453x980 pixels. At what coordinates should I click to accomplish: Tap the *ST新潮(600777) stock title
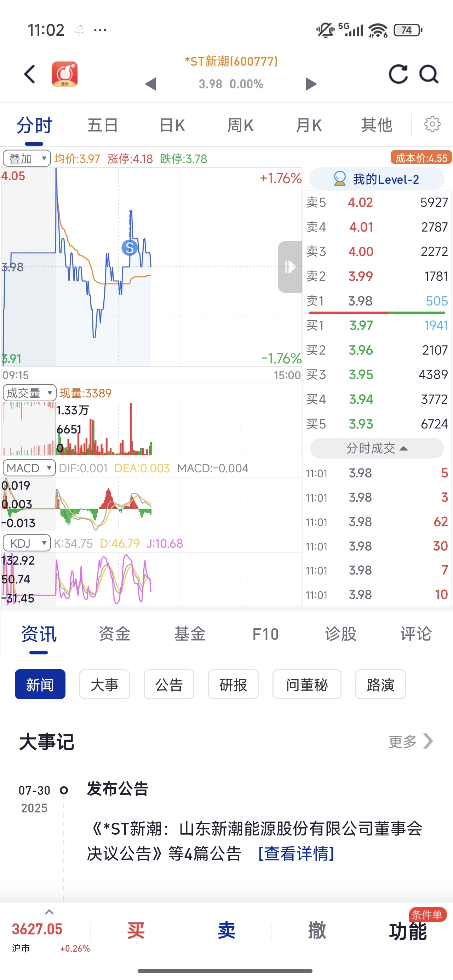pos(231,61)
